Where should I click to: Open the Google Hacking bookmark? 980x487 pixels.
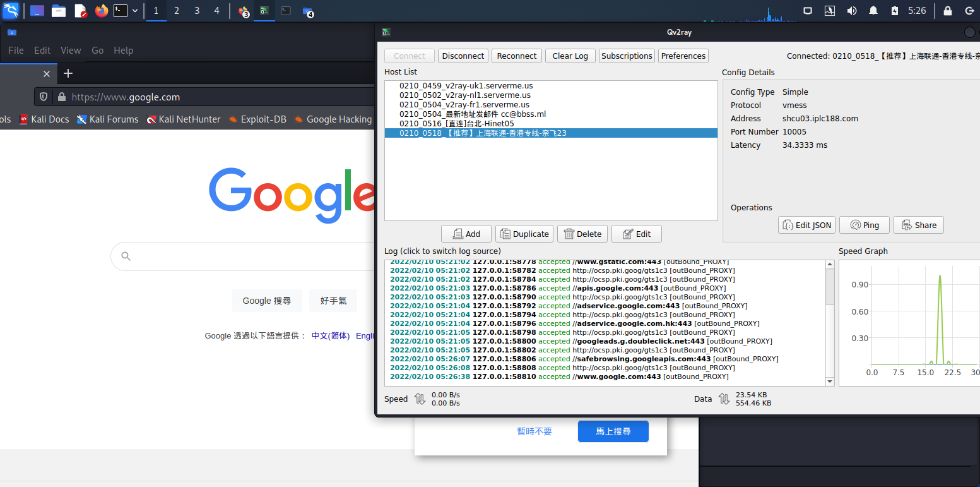[333, 119]
